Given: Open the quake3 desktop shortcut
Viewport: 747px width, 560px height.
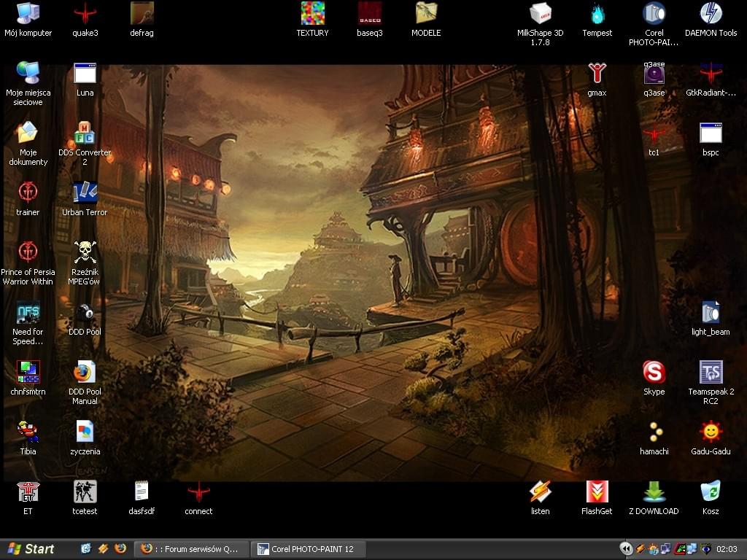Looking at the screenshot, I should pyautogui.click(x=85, y=14).
